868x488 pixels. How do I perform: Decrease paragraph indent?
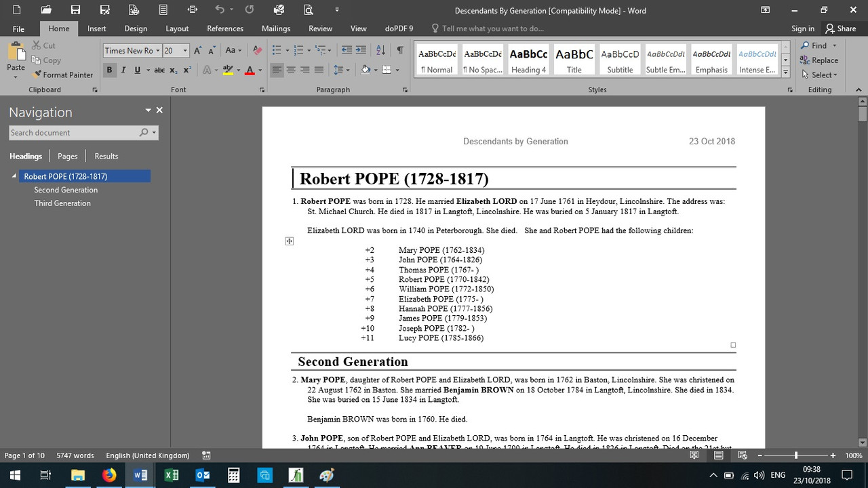tap(347, 51)
